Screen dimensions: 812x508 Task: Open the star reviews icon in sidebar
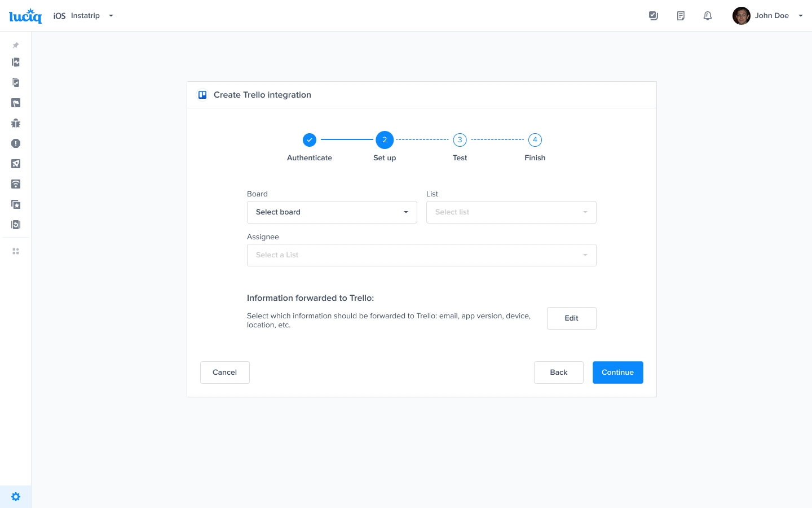click(x=16, y=204)
